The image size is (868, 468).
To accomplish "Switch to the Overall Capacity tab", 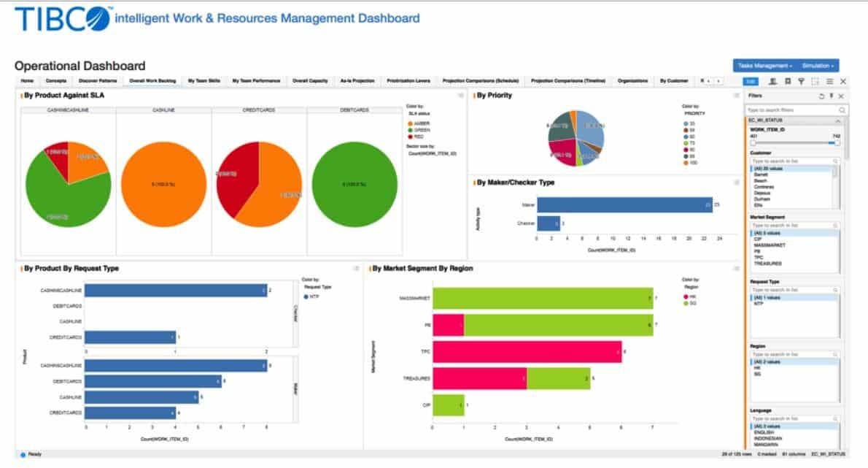I will tap(310, 81).
